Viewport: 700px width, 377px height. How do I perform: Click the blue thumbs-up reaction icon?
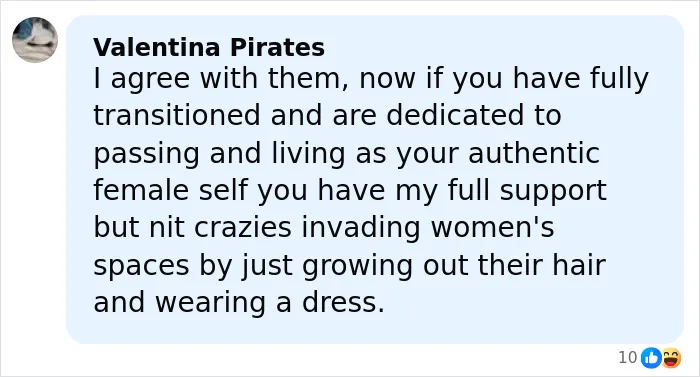pyautogui.click(x=651, y=358)
